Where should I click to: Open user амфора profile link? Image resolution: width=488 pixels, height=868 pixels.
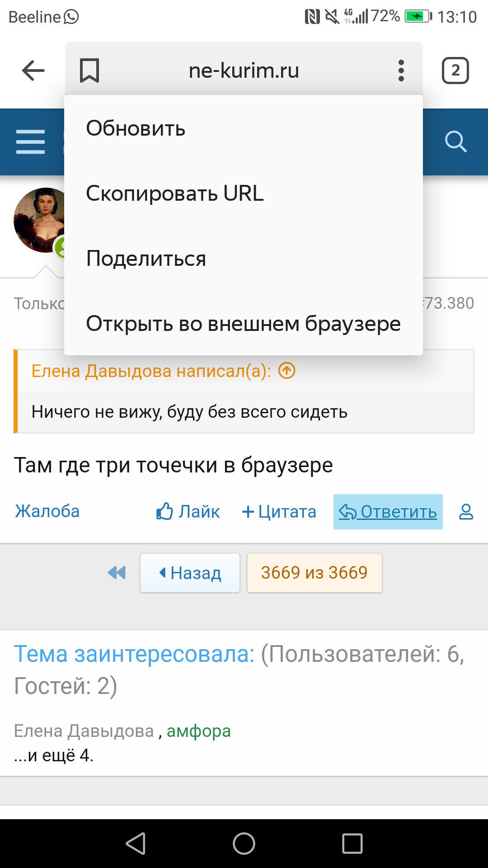coord(199,731)
